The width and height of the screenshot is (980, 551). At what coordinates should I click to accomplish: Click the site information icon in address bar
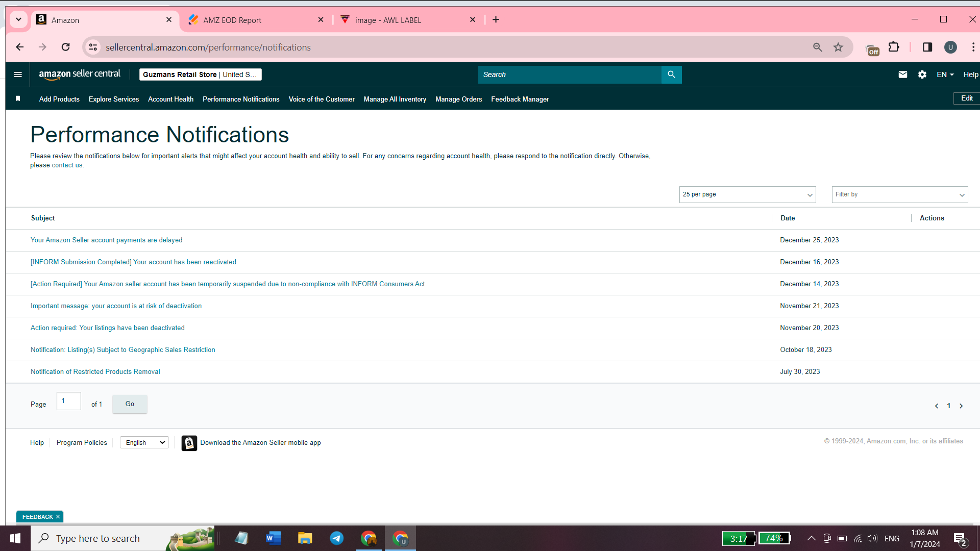point(93,47)
